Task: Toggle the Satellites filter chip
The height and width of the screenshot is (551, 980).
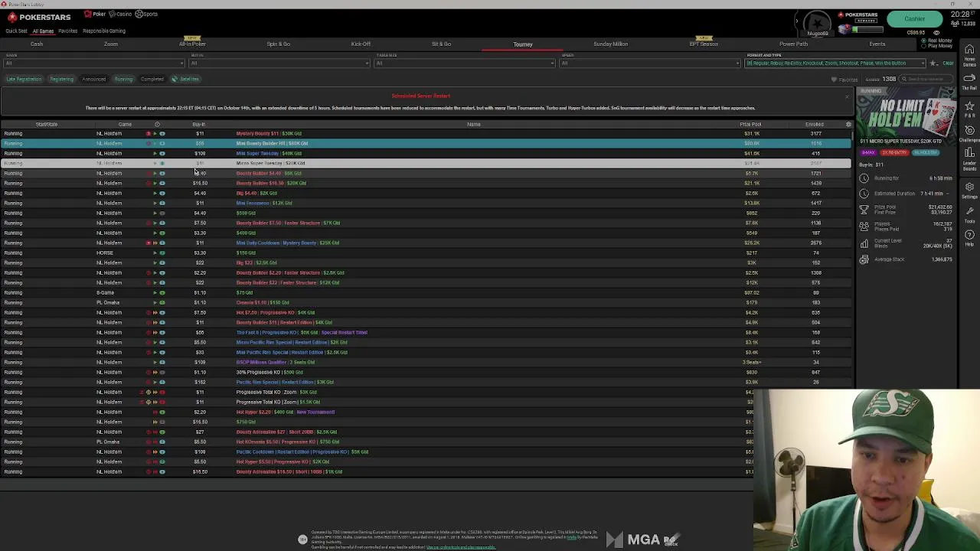Action: [185, 79]
